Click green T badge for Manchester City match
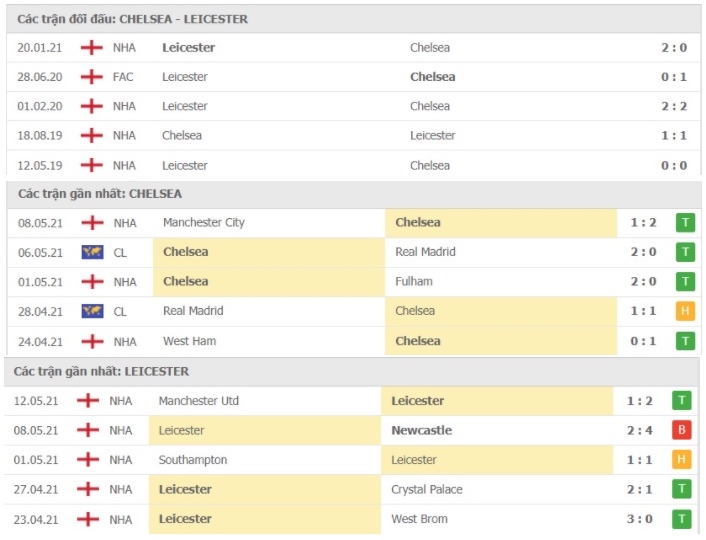Viewport: 706px width, 540px height. pos(685,222)
